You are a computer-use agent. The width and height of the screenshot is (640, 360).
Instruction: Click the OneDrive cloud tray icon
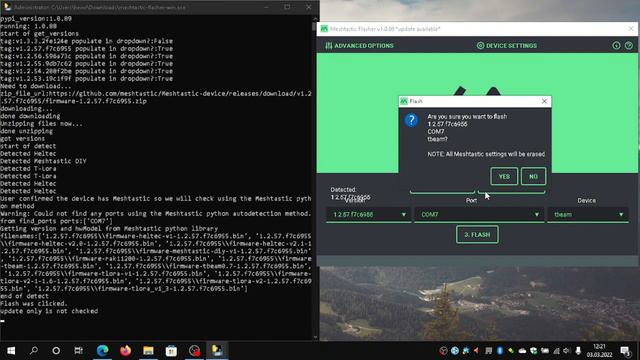[x=522, y=351]
